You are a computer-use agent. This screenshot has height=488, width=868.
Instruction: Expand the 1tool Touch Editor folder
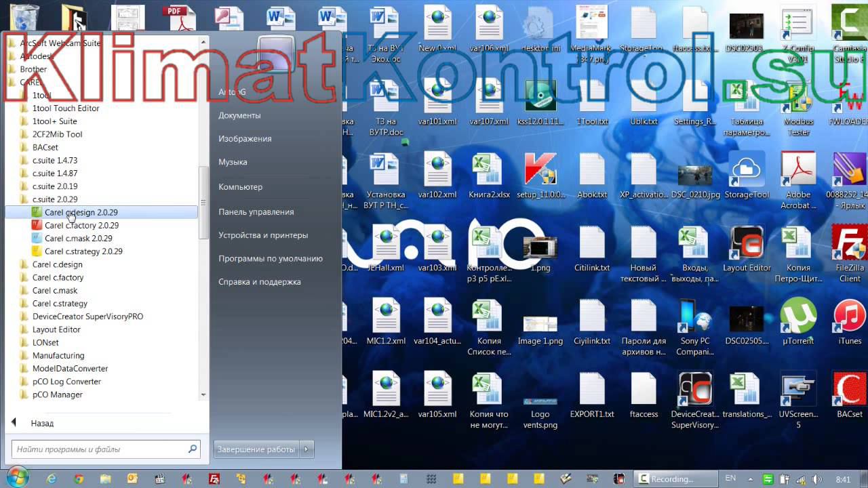(66, 108)
